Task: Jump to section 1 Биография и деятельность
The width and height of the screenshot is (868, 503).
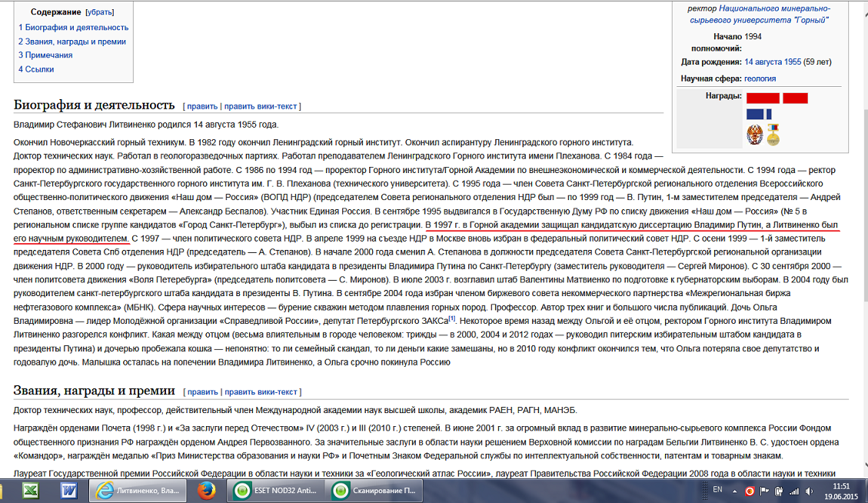Action: [73, 27]
